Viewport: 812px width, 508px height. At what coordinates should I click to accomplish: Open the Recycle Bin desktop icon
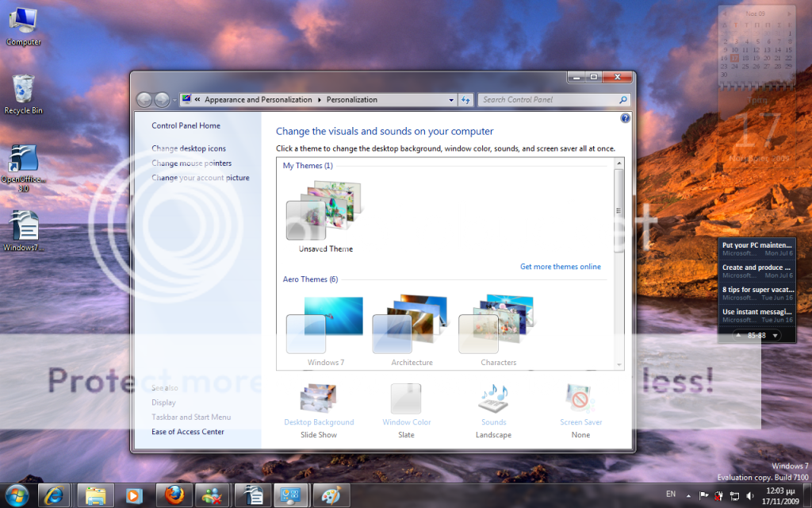point(23,89)
